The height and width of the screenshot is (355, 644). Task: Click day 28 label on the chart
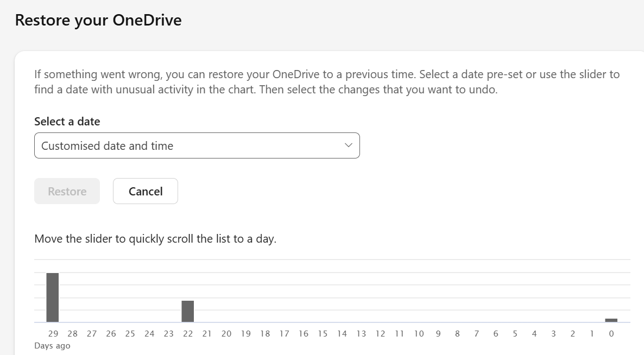click(72, 334)
